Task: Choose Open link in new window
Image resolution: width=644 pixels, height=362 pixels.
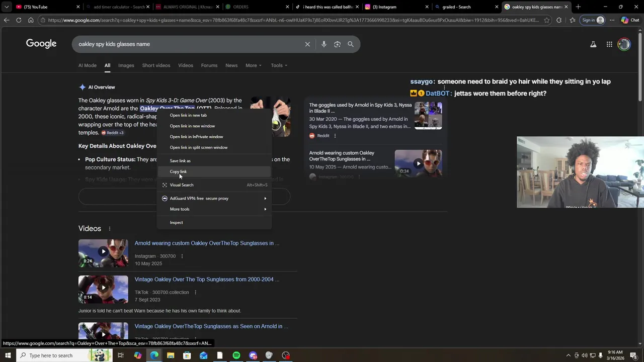Action: click(x=214, y=126)
